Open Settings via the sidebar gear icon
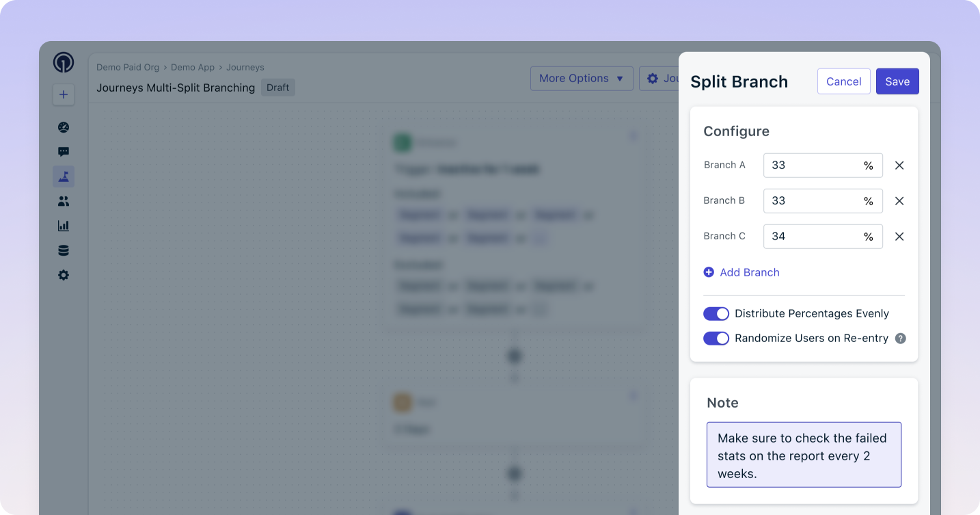 click(x=64, y=275)
